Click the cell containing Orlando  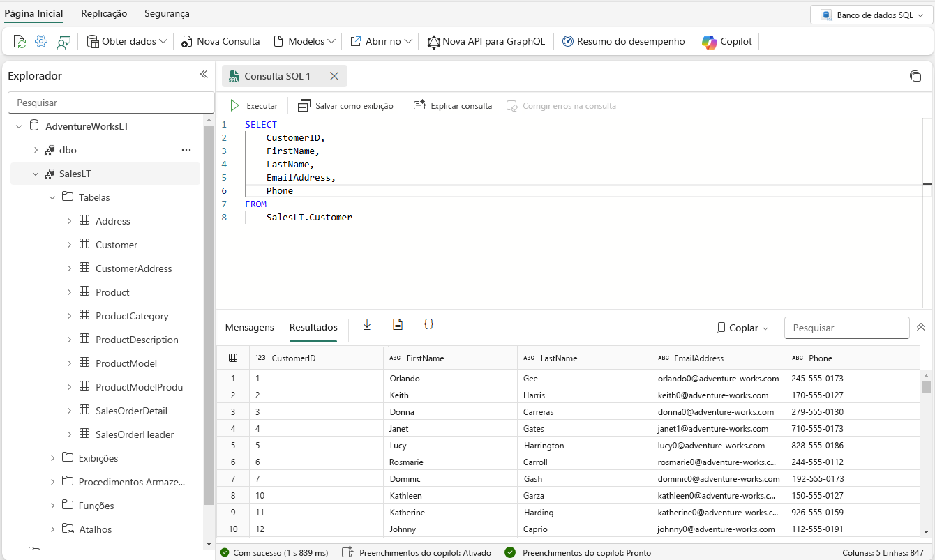click(x=450, y=379)
